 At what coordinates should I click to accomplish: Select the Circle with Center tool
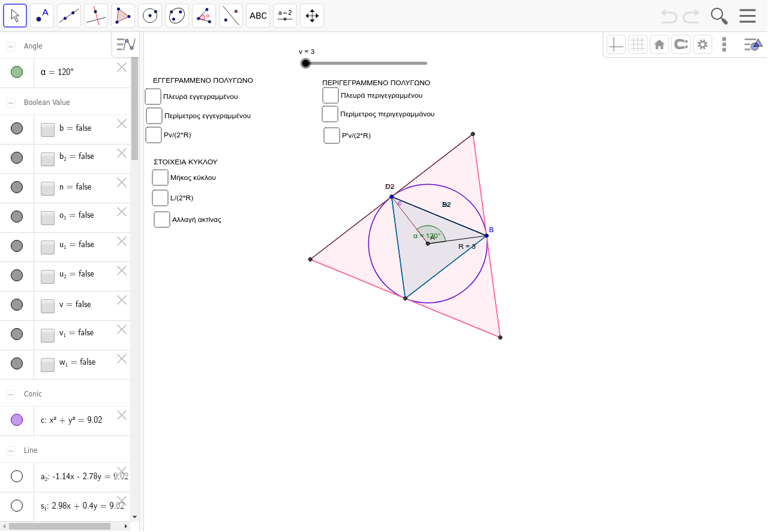150,16
